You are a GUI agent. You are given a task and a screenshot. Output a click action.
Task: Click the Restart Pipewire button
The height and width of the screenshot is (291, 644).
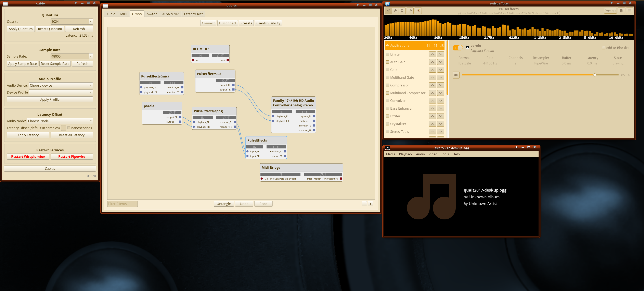click(72, 157)
